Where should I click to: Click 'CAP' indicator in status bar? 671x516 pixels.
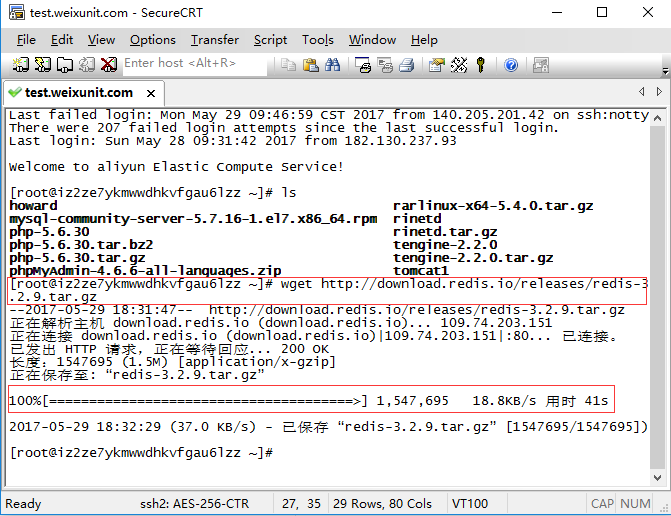(x=602, y=504)
